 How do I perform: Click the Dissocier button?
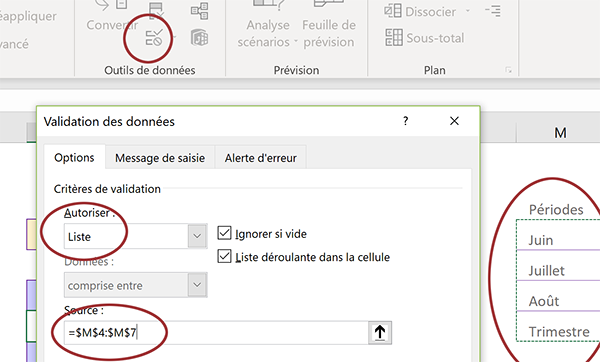pyautogui.click(x=420, y=11)
